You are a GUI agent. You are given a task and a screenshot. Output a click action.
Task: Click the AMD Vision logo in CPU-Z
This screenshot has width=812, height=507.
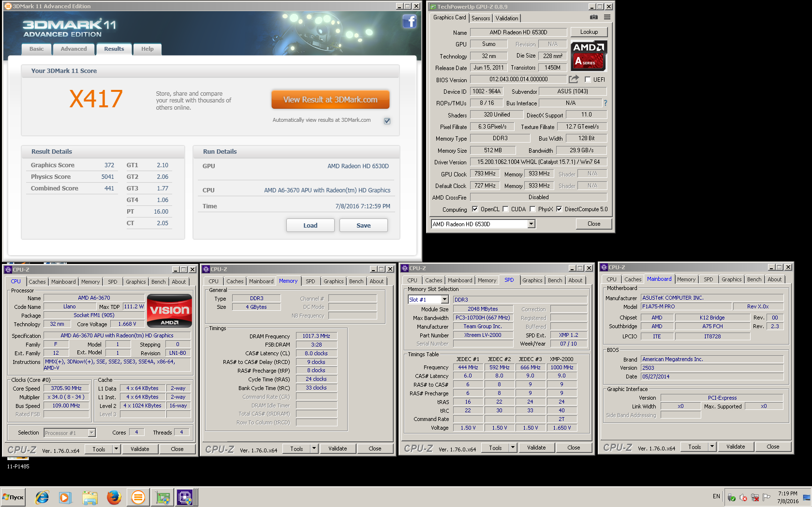[x=169, y=310]
